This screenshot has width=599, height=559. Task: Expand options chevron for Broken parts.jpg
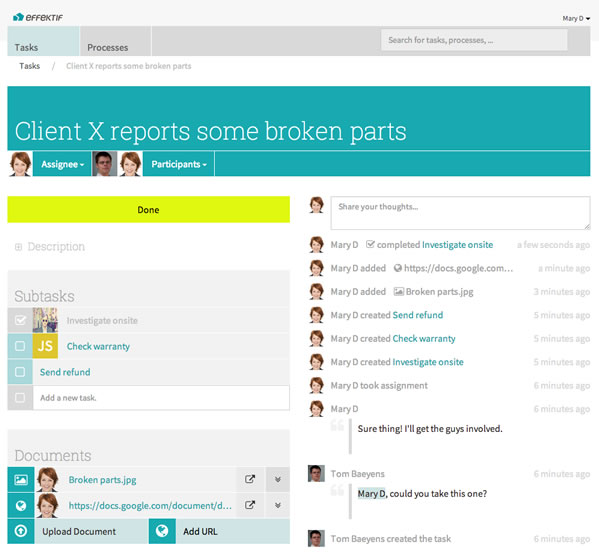coord(278,479)
